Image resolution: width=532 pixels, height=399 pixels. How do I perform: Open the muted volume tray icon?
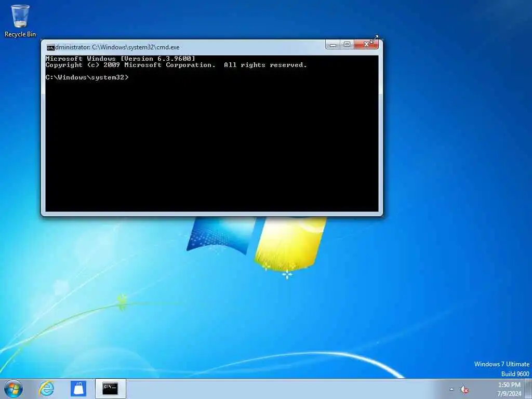pos(464,390)
